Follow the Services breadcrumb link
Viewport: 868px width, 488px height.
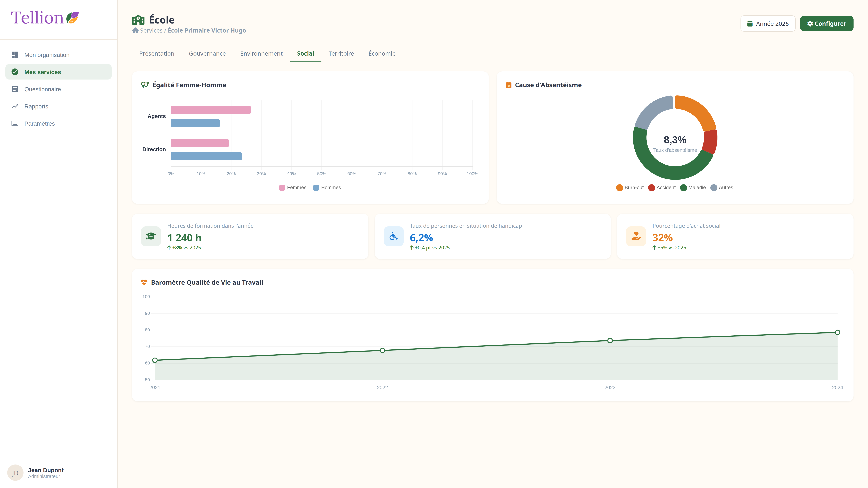[151, 30]
